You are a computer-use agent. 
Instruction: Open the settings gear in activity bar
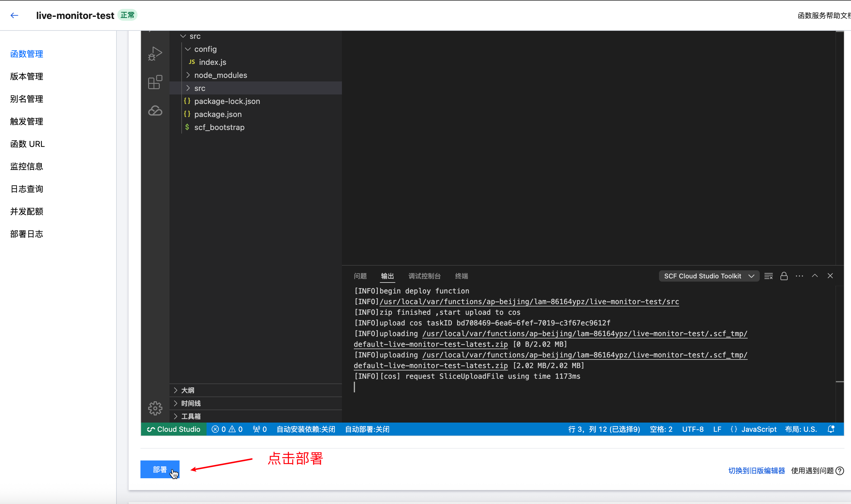[x=155, y=408]
